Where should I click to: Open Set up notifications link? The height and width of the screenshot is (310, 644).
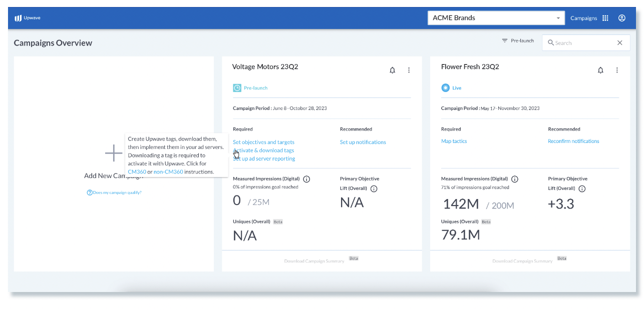pos(363,142)
